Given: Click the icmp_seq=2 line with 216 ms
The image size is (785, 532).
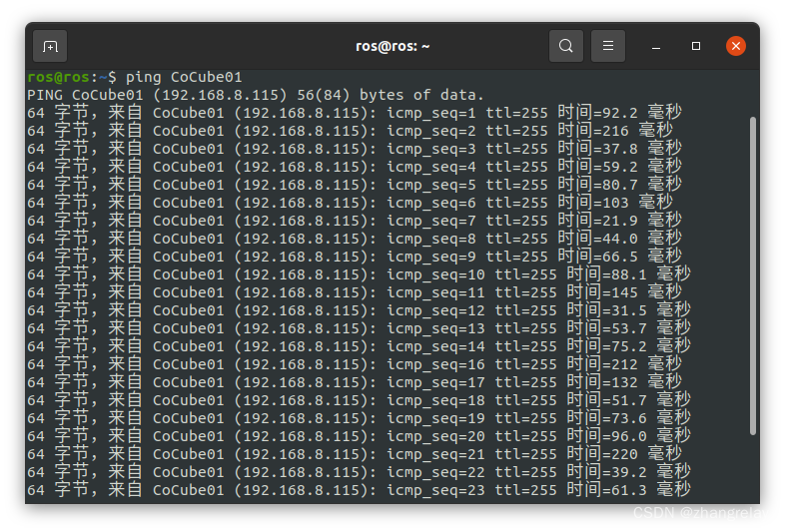Looking at the screenshot, I should pyautogui.click(x=350, y=131).
